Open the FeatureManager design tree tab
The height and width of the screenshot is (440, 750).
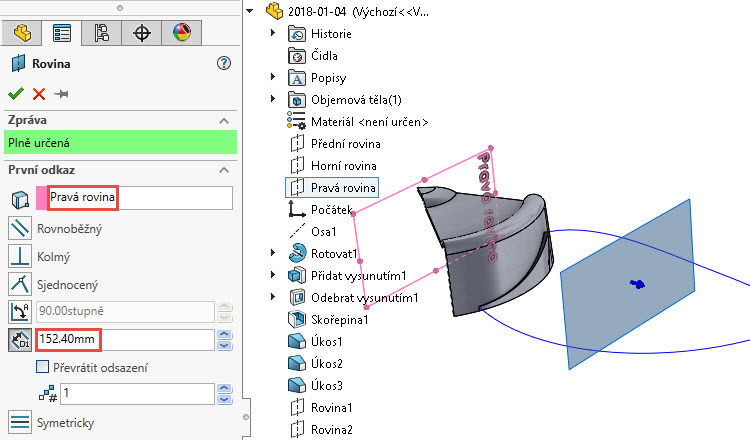point(22,33)
